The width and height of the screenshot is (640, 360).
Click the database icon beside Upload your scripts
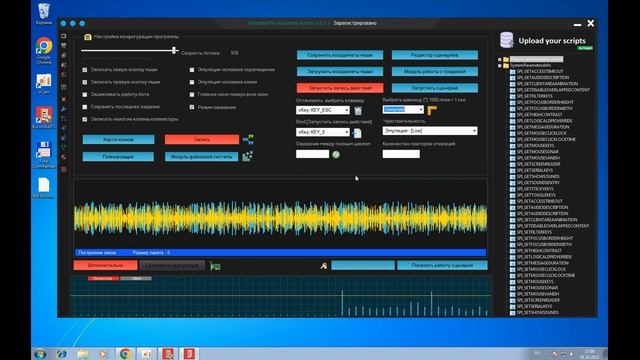pos(507,40)
